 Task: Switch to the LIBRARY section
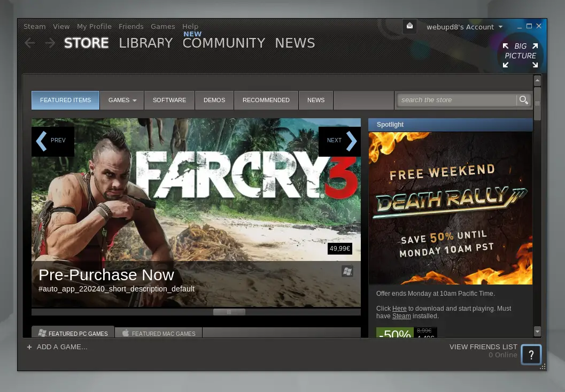(x=146, y=43)
